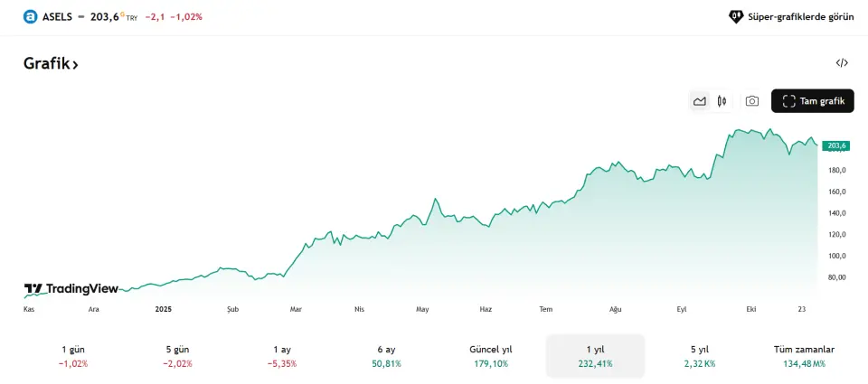The width and height of the screenshot is (868, 384).
Task: Click the ASELS symbol logo icon
Action: pos(31,16)
